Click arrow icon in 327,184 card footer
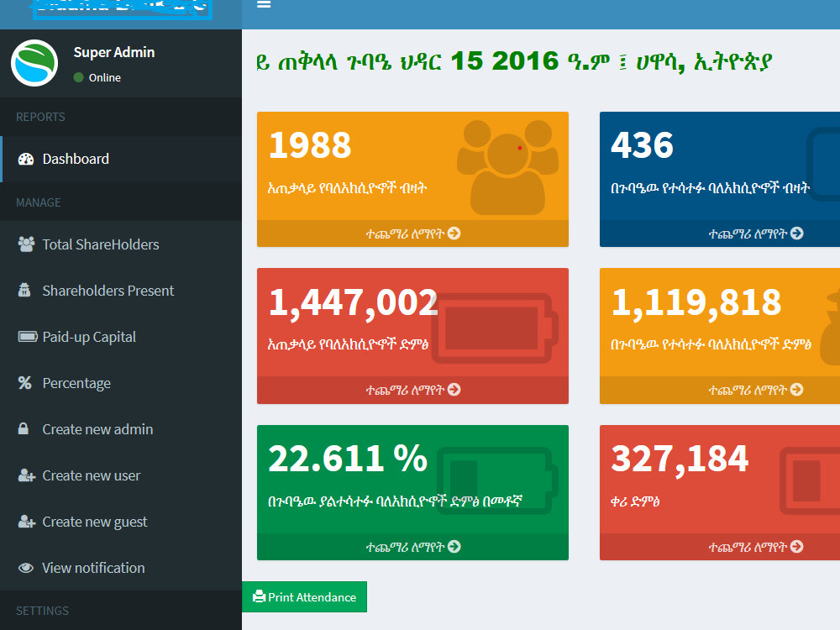This screenshot has height=630, width=840. coord(797,547)
